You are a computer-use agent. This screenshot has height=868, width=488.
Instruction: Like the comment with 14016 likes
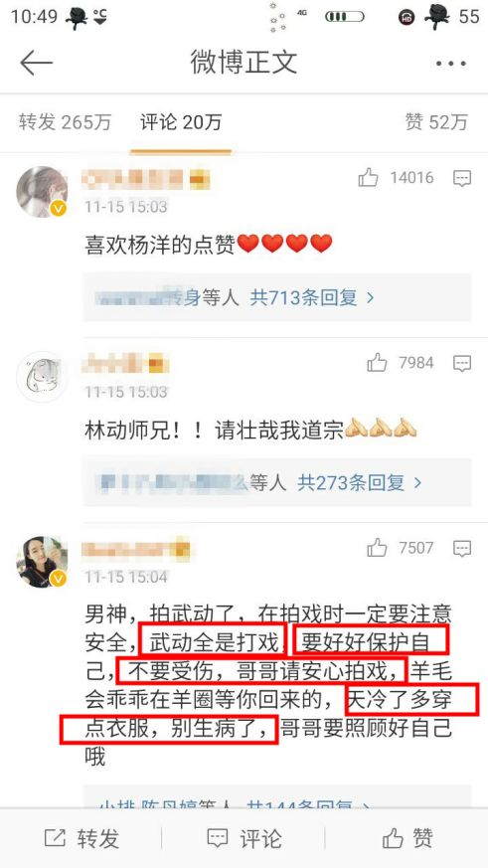pos(368,177)
